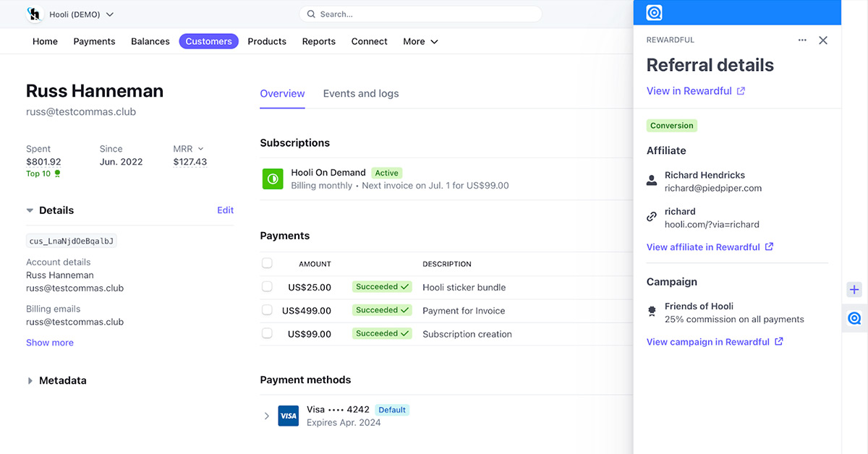
Task: Click the Visa card icon
Action: 289,416
